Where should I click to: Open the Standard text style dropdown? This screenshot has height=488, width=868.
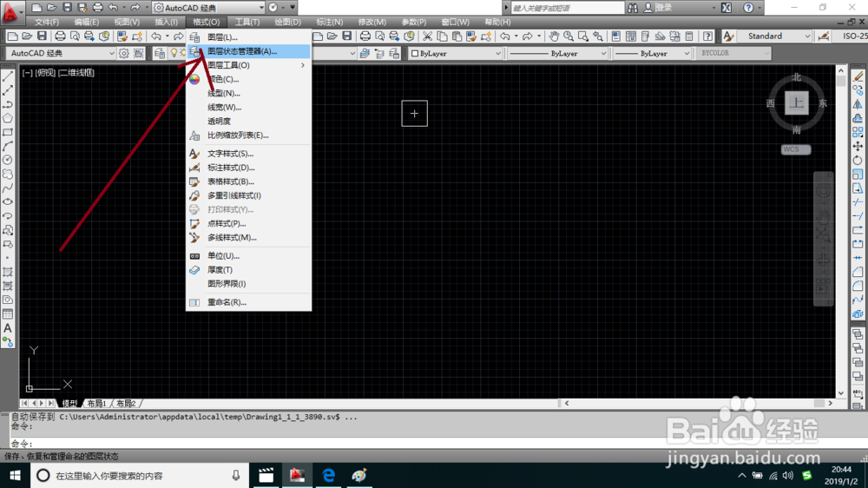[774, 36]
